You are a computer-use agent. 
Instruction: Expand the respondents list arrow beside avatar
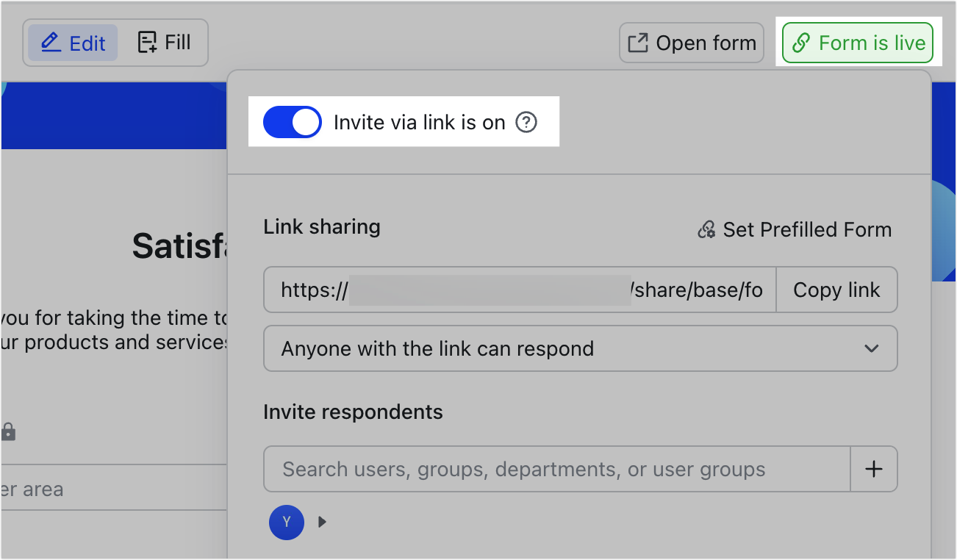pyautogui.click(x=322, y=522)
